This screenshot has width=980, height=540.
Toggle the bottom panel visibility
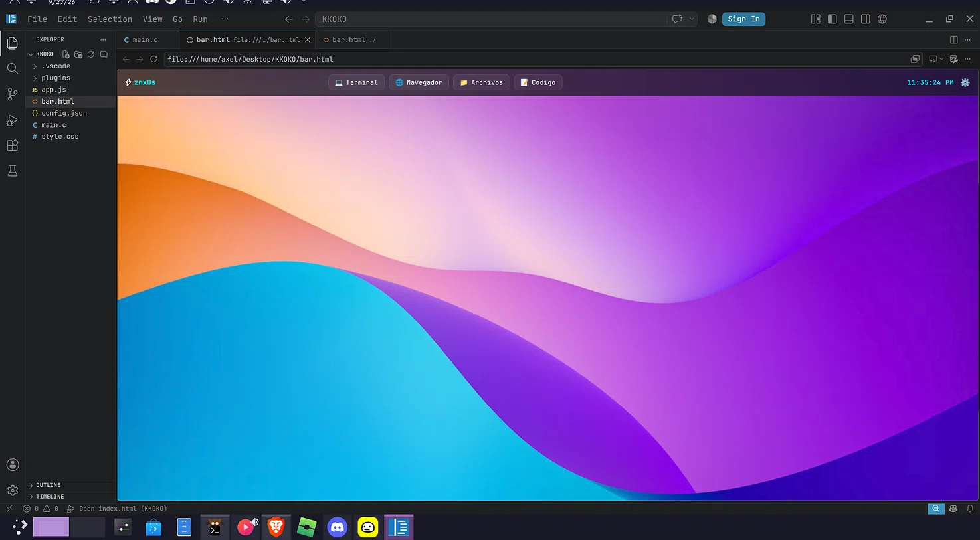click(x=848, y=19)
